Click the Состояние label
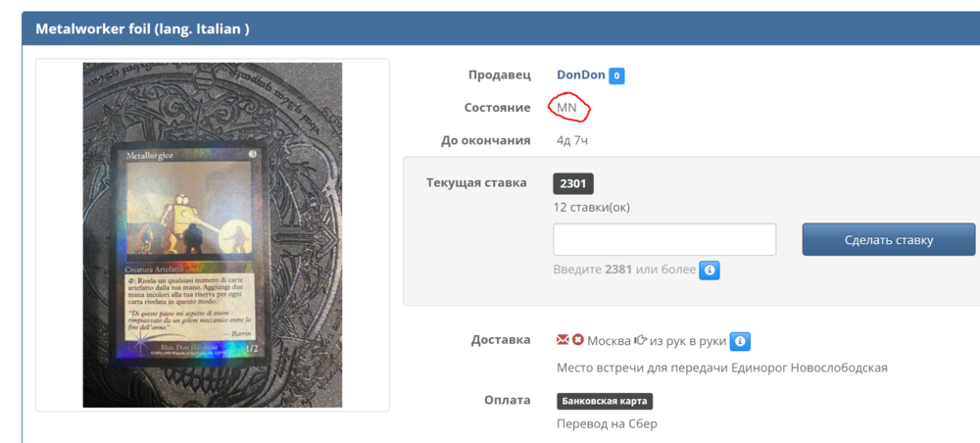Viewport: 980px width, 443px height. tap(498, 108)
